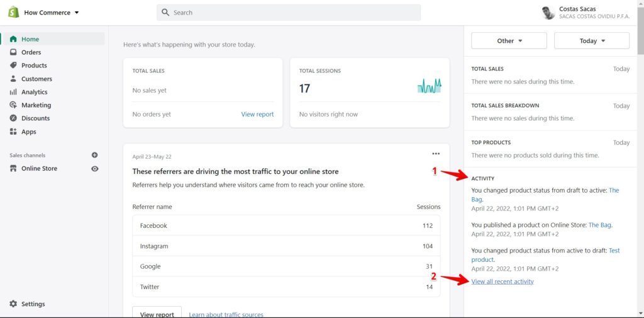The image size is (644, 318).
Task: Open the Today date range dropdown
Action: tap(592, 41)
